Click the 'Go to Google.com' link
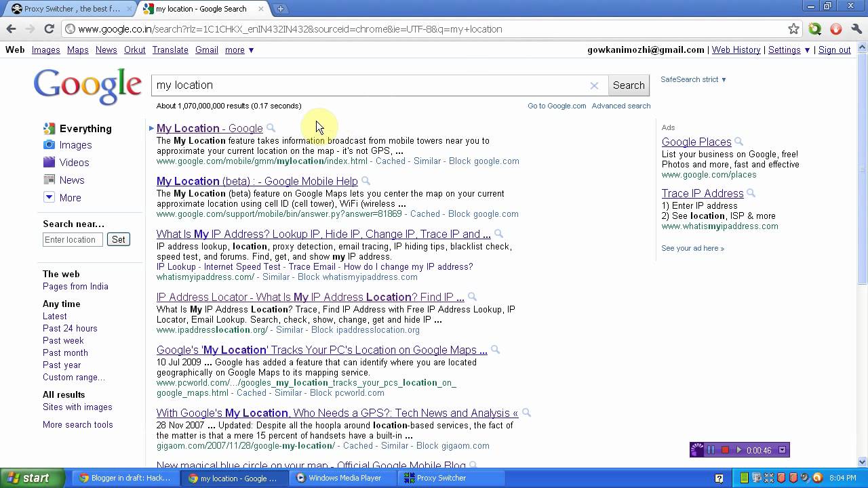Image resolution: width=868 pixels, height=488 pixels. point(557,106)
